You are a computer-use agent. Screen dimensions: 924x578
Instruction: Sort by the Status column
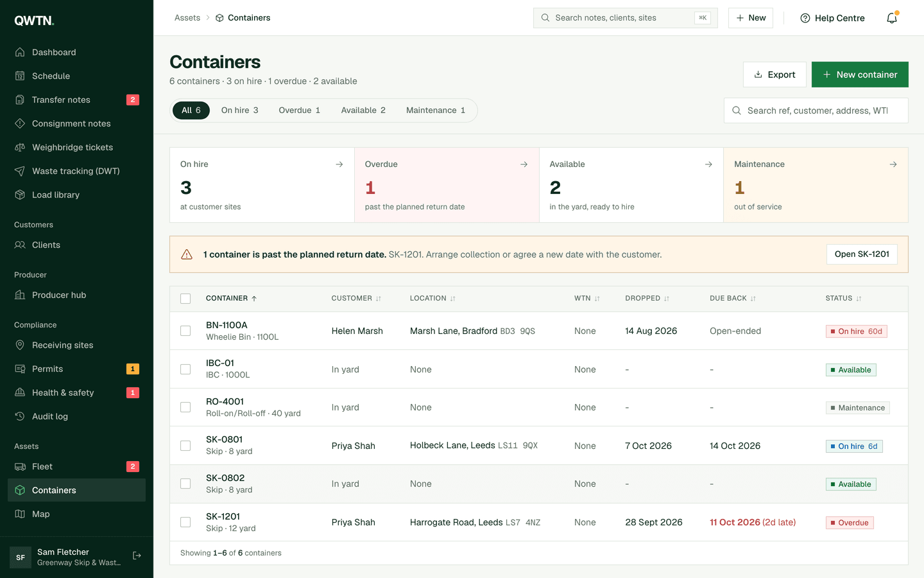coord(843,299)
